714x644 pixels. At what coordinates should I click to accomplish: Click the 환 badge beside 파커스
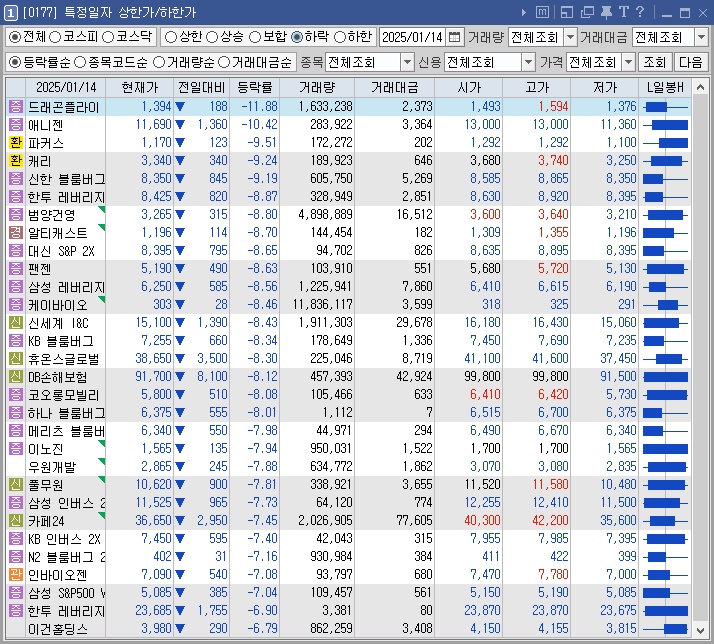[15, 143]
